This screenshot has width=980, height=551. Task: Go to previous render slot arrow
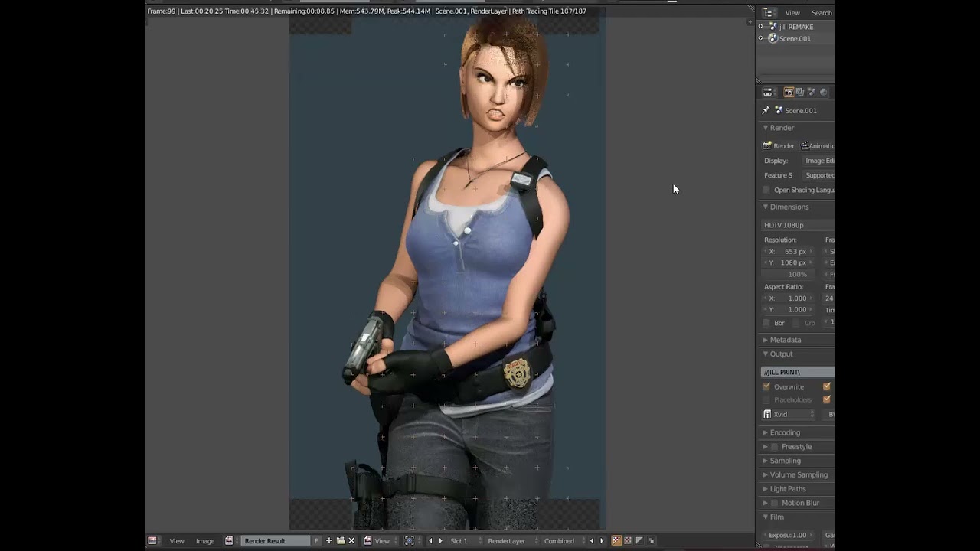coord(430,540)
